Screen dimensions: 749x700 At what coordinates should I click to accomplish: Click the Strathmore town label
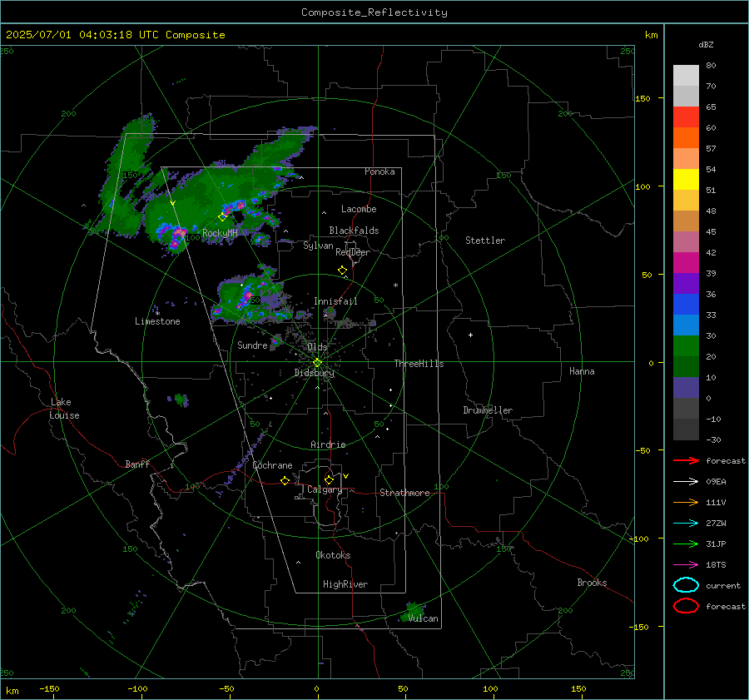tap(404, 493)
